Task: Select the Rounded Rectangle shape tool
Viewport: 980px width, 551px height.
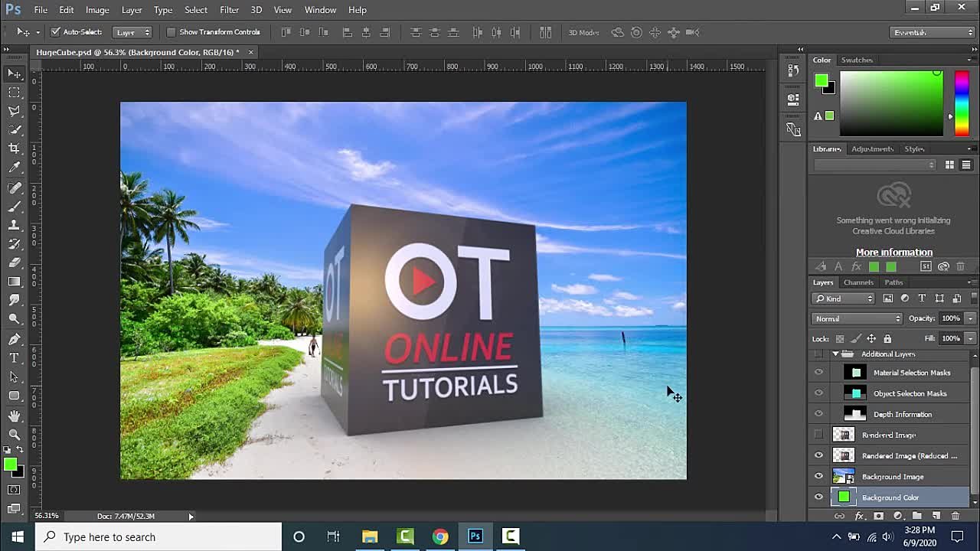Action: (x=15, y=396)
